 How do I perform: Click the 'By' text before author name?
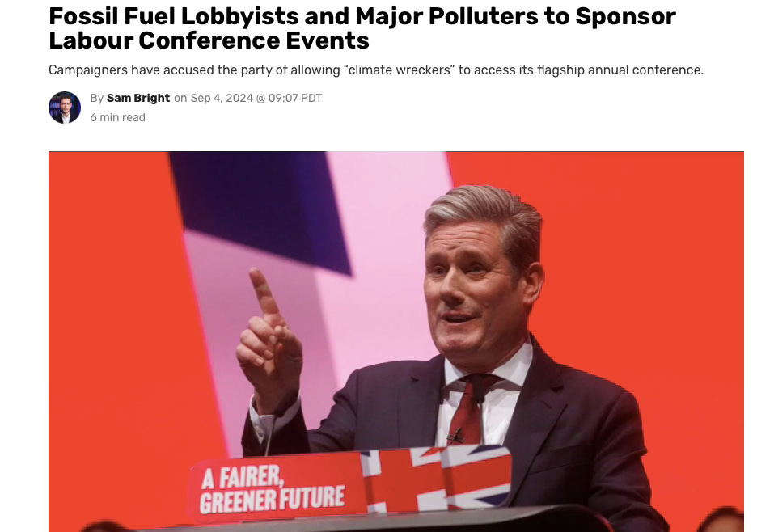tap(97, 98)
